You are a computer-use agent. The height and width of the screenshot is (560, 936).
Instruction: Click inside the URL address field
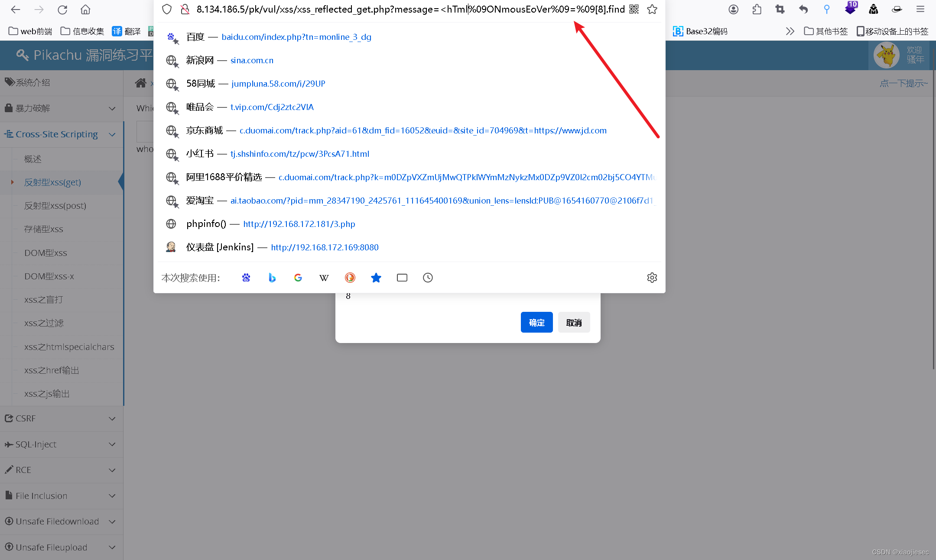tap(390, 10)
